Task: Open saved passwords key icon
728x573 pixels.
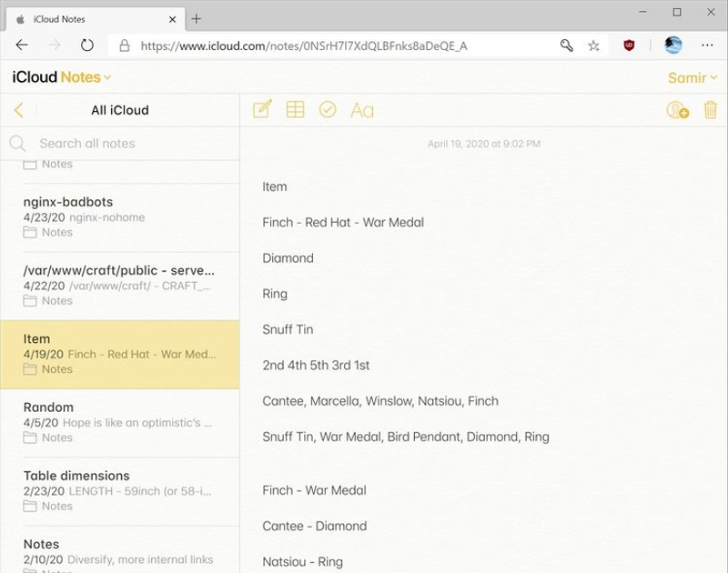Action: click(x=566, y=45)
